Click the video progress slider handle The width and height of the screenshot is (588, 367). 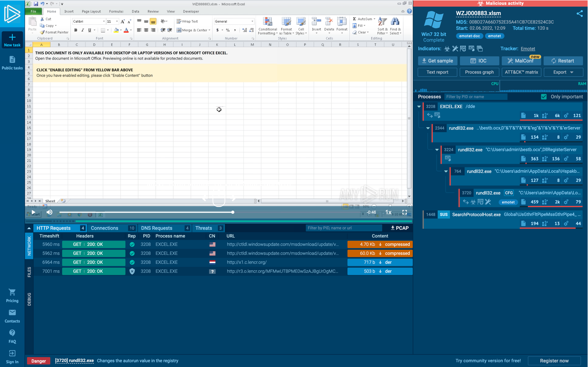tap(233, 212)
